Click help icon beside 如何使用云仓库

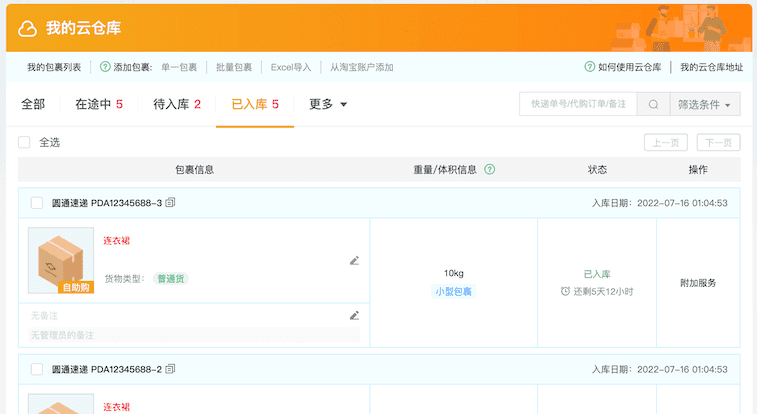tap(589, 67)
